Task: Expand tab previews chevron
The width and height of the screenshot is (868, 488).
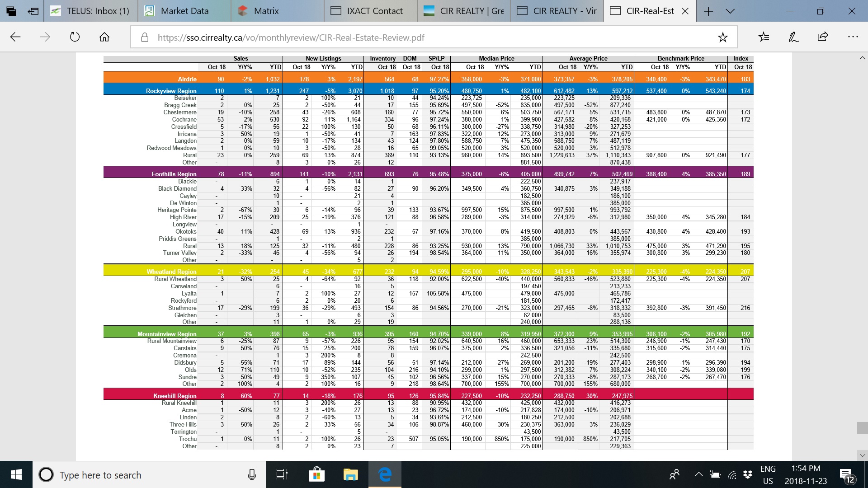Action: [730, 11]
